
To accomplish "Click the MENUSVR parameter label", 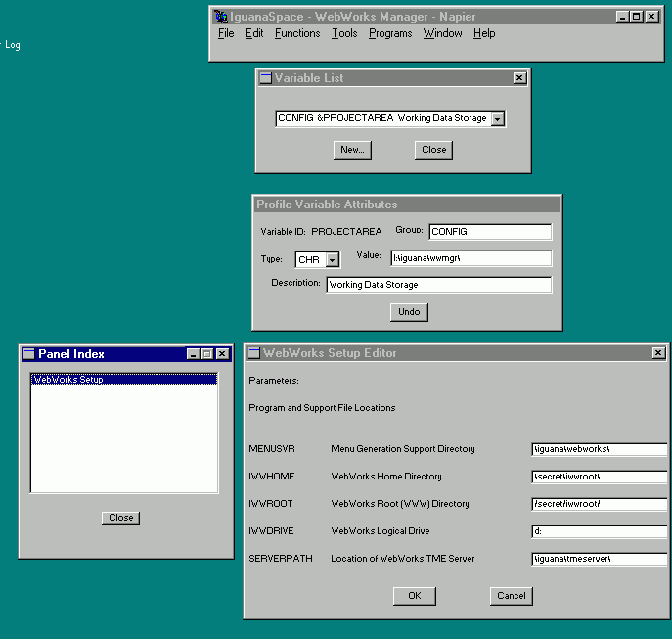I will (272, 449).
